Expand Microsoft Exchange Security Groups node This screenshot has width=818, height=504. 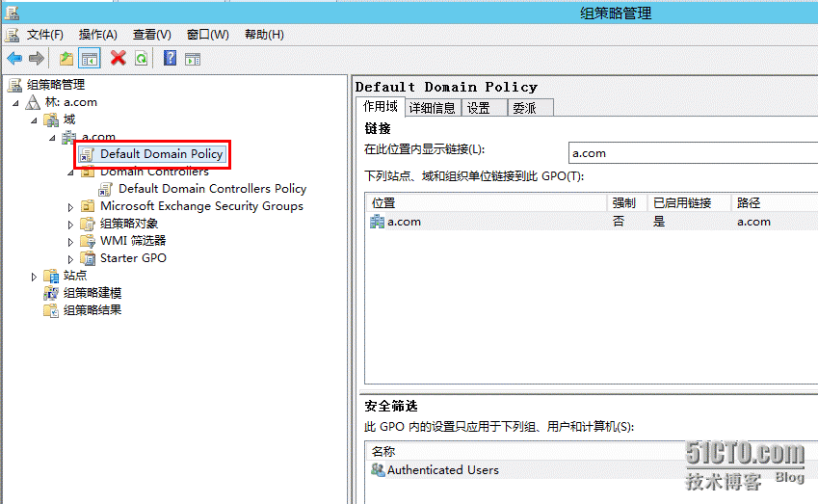[71, 207]
